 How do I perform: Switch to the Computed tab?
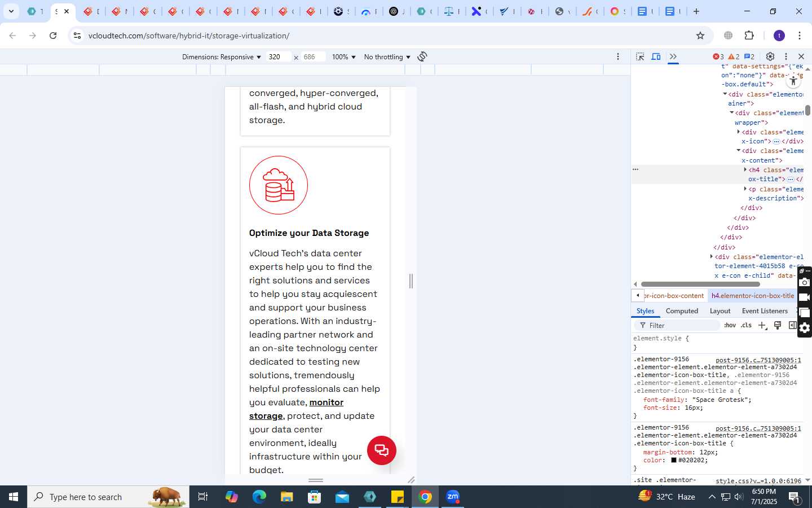(x=682, y=311)
